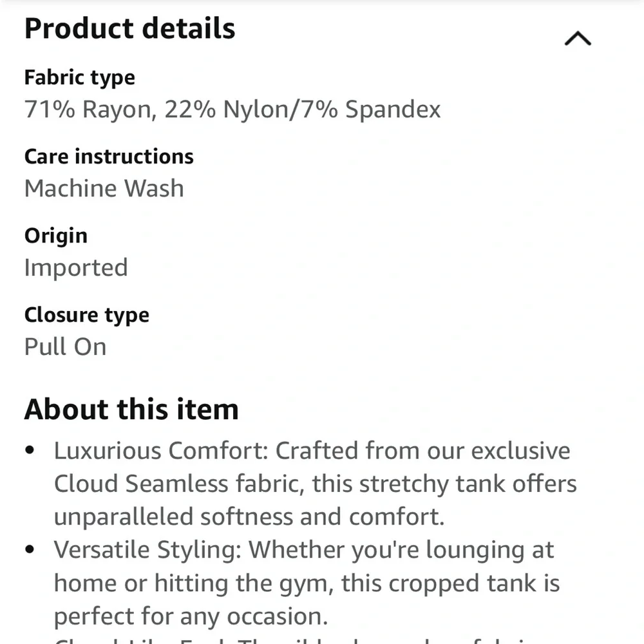Image resolution: width=644 pixels, height=644 pixels.
Task: Select the cropped tank description text
Action: coord(306,583)
